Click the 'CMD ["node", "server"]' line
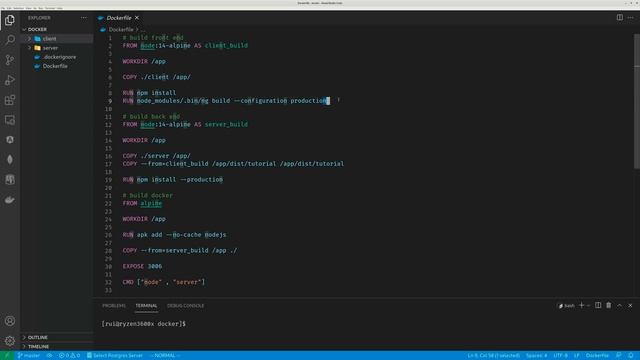Viewport: 640px width, 360px height. click(x=164, y=282)
